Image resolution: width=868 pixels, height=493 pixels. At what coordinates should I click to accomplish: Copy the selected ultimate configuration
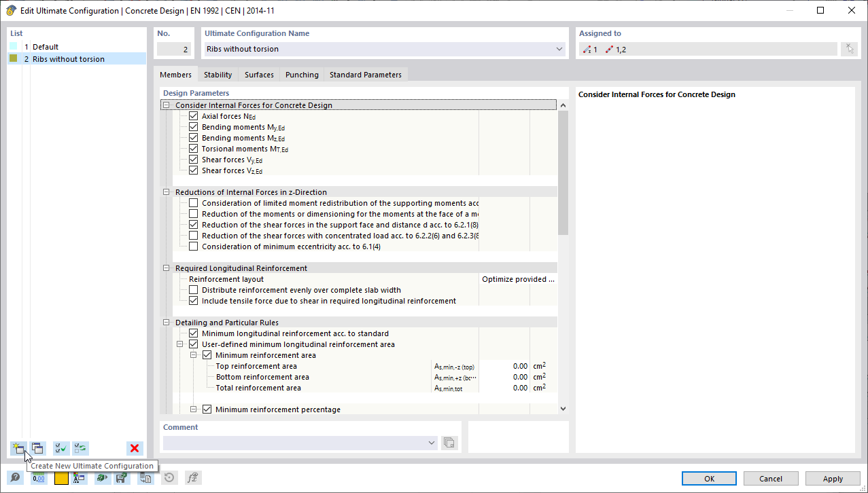pos(37,448)
